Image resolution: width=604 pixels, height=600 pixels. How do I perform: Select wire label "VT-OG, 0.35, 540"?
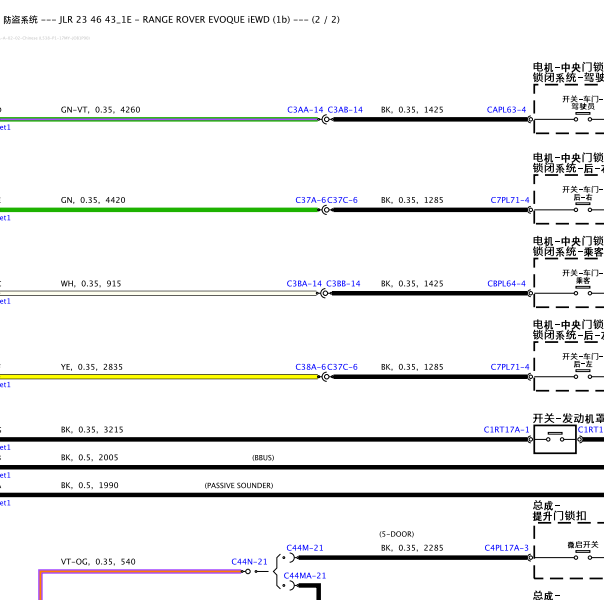98,562
